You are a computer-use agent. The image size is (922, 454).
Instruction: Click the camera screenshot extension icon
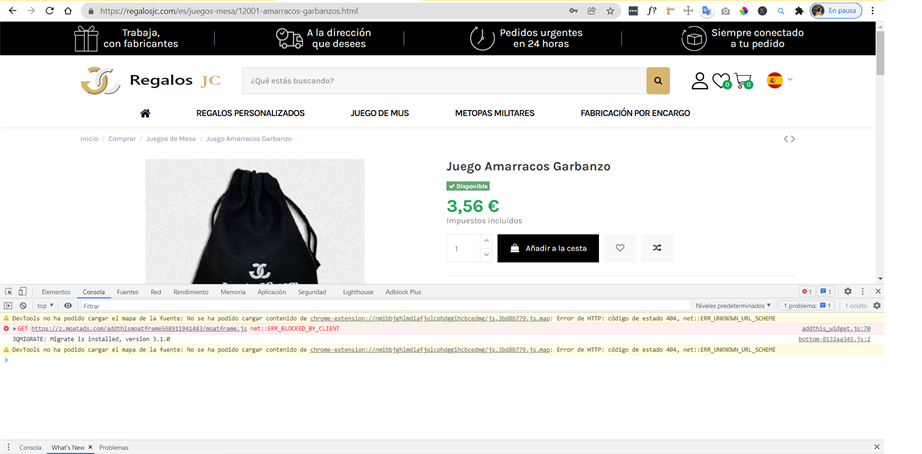pyautogui.click(x=726, y=11)
